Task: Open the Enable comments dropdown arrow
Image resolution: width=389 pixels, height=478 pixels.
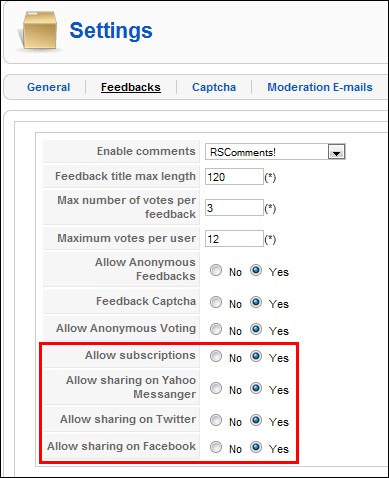Action: coord(336,152)
